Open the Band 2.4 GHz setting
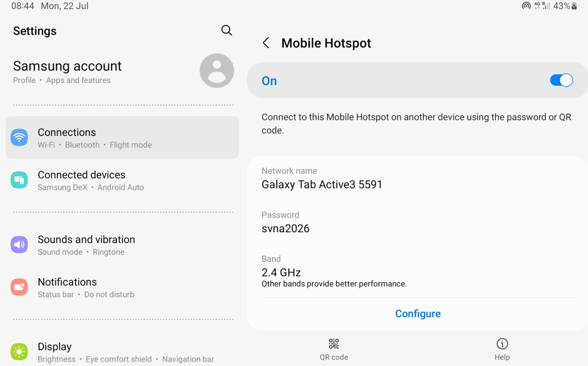 417,272
